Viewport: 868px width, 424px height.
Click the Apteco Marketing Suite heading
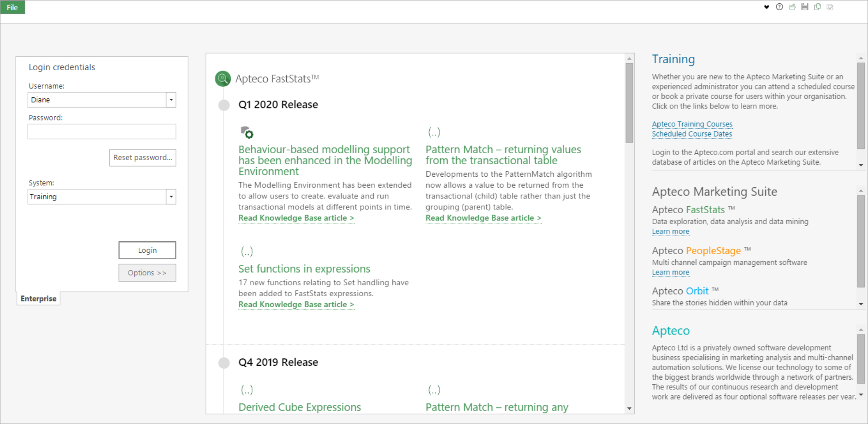pos(714,192)
